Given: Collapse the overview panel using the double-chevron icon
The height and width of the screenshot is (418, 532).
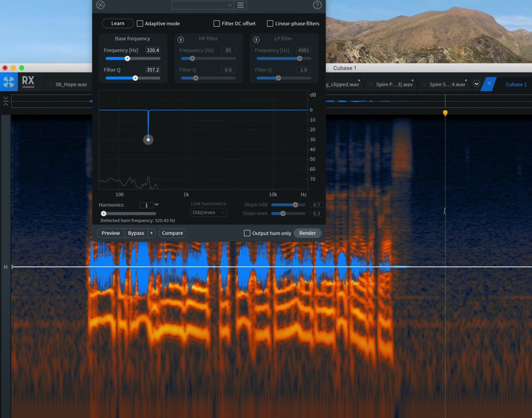Looking at the screenshot, I should coord(6,100).
